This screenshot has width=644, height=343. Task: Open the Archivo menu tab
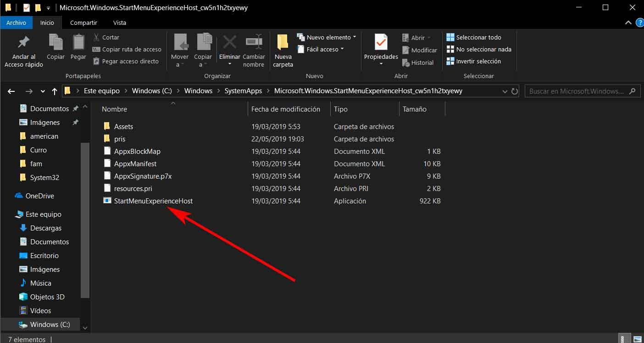click(16, 22)
